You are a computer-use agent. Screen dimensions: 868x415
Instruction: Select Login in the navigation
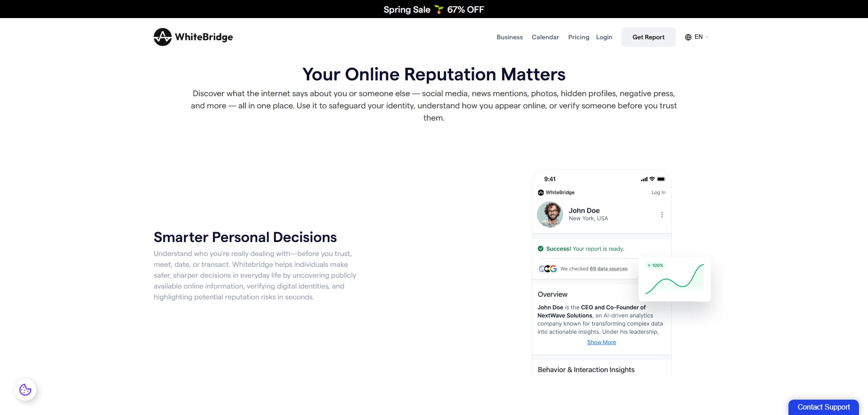(x=604, y=37)
